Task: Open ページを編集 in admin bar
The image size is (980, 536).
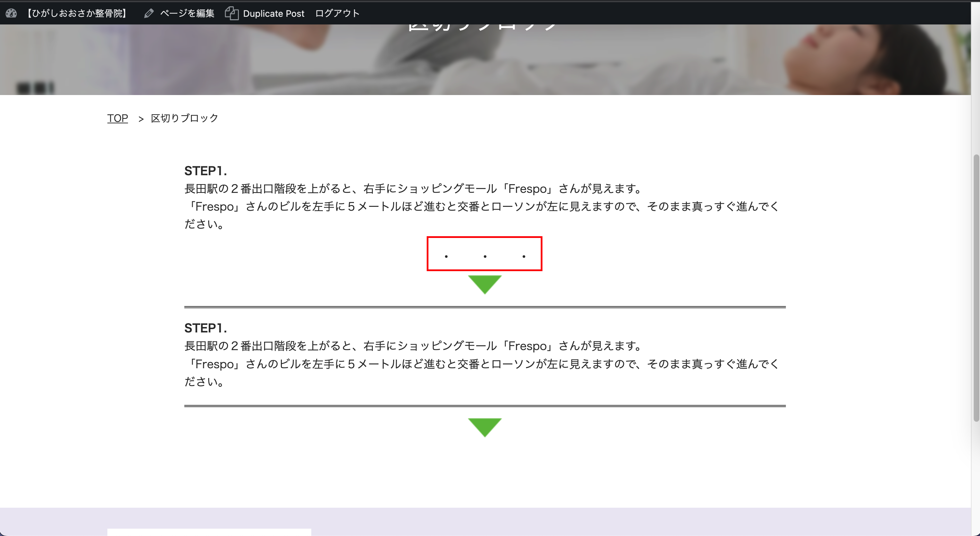Action: tap(187, 13)
